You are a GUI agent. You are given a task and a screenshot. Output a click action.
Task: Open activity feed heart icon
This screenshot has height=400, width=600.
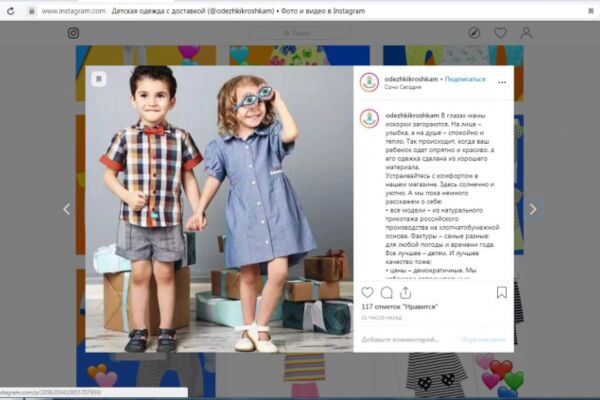pyautogui.click(x=501, y=33)
